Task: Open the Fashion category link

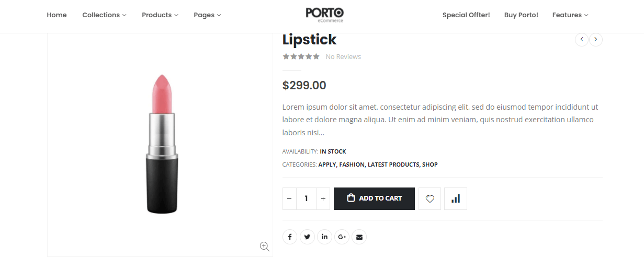Action: pyautogui.click(x=352, y=165)
